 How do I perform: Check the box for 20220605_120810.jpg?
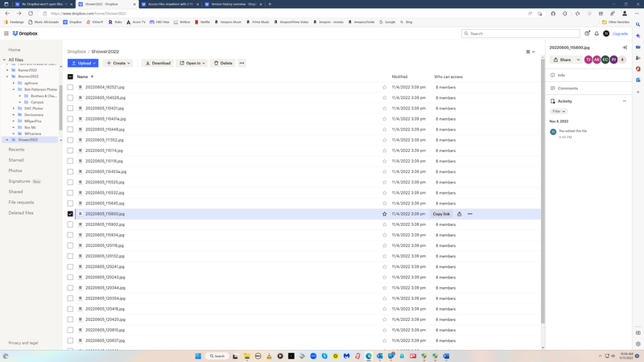tap(70, 330)
